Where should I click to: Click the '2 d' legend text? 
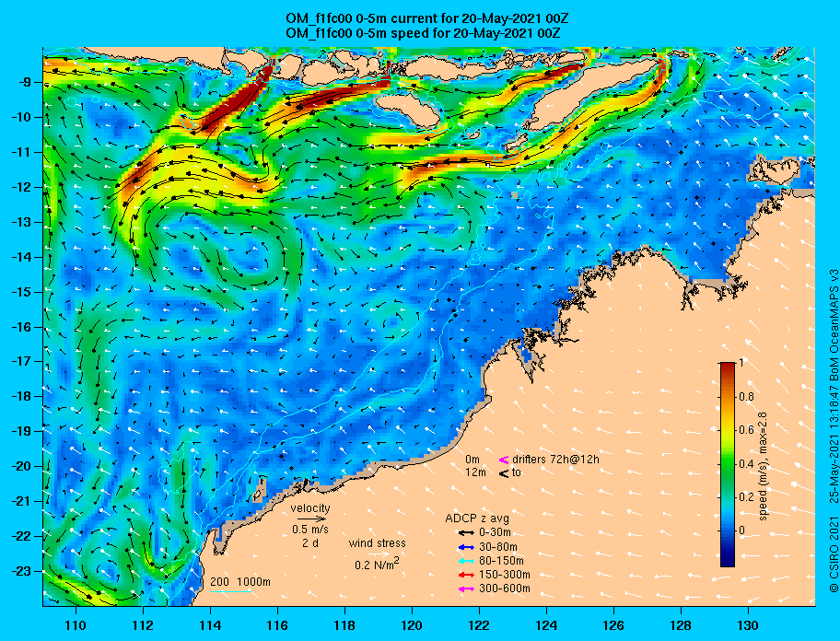pyautogui.click(x=310, y=542)
